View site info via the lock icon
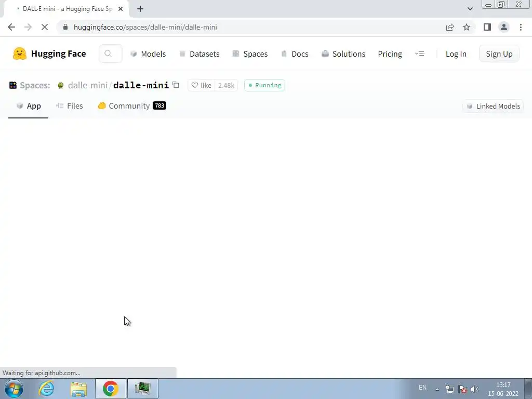Viewport: 532px width, 399px height. (x=65, y=27)
